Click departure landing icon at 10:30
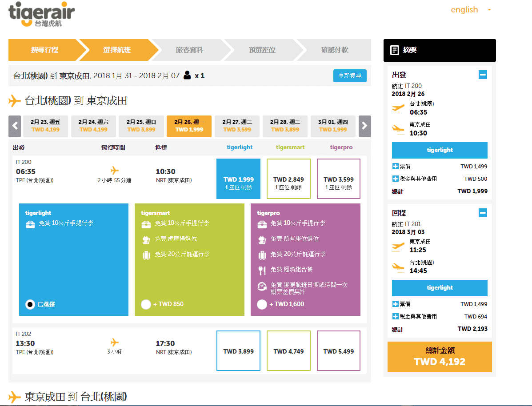The height and width of the screenshot is (406, 532). [398, 130]
